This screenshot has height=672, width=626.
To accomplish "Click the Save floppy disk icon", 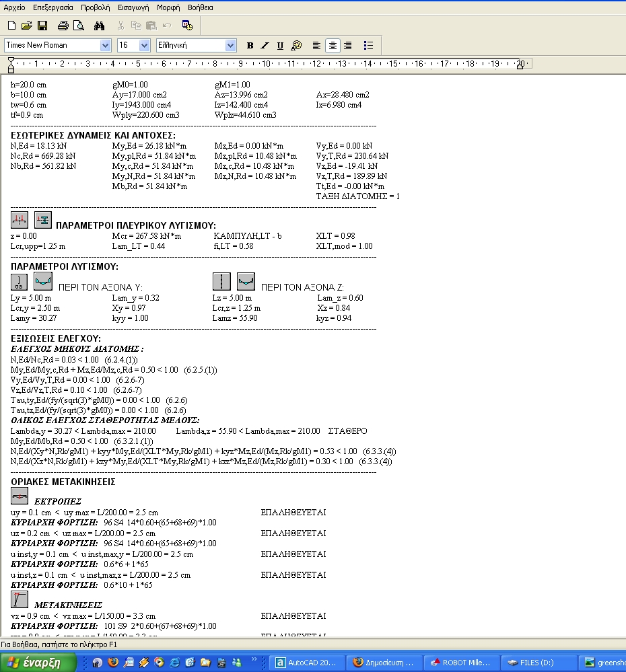I will (42, 26).
